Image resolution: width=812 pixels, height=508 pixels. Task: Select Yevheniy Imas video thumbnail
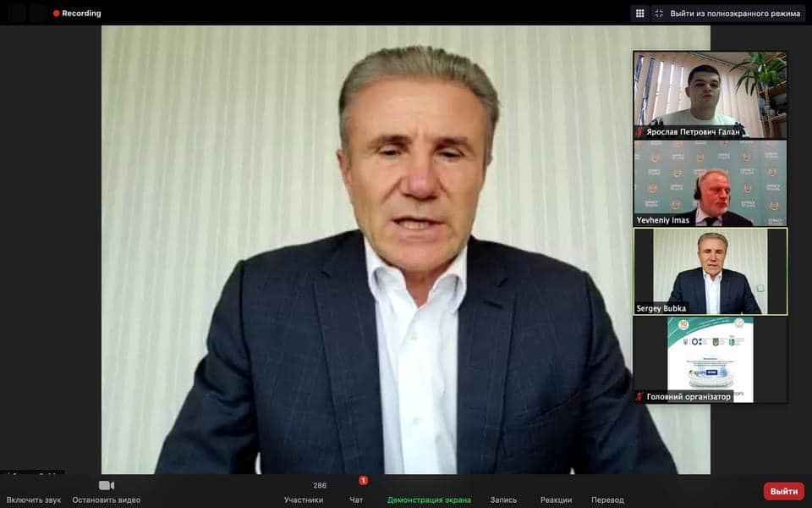click(710, 182)
